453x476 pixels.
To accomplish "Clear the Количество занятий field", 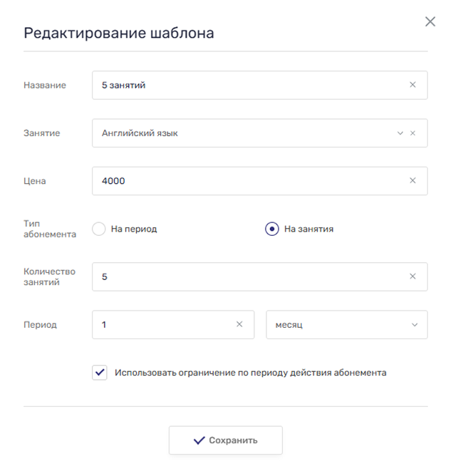I will click(412, 276).
